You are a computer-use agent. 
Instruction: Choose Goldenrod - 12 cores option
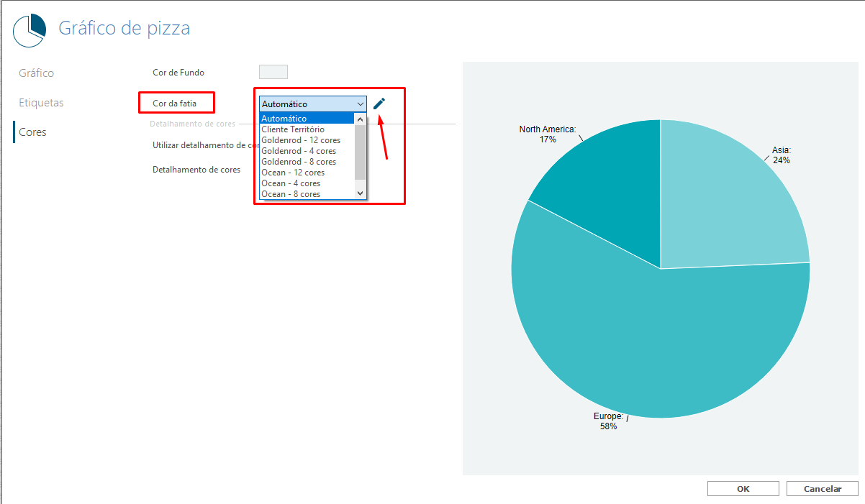pyautogui.click(x=301, y=140)
